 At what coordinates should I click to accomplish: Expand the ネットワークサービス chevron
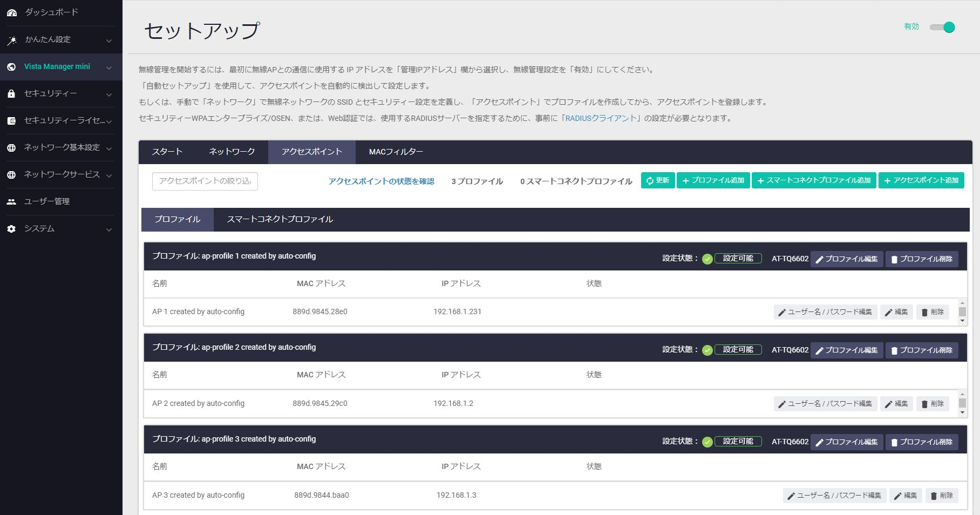[x=109, y=175]
